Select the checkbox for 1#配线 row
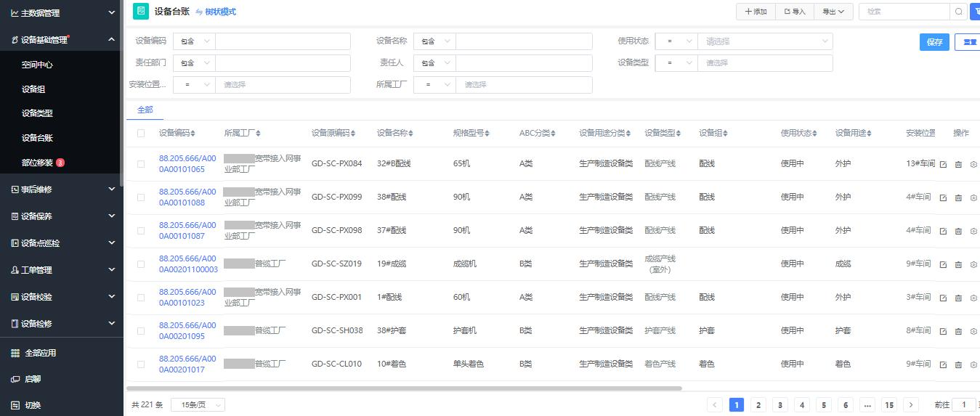 click(141, 298)
